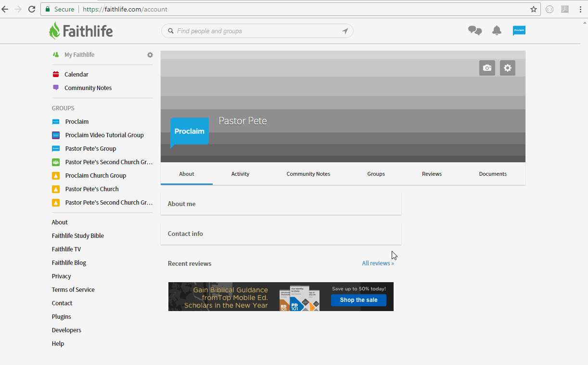Screen dimensions: 588x365
Task: Switch to the Documents tab
Action: pos(493,174)
